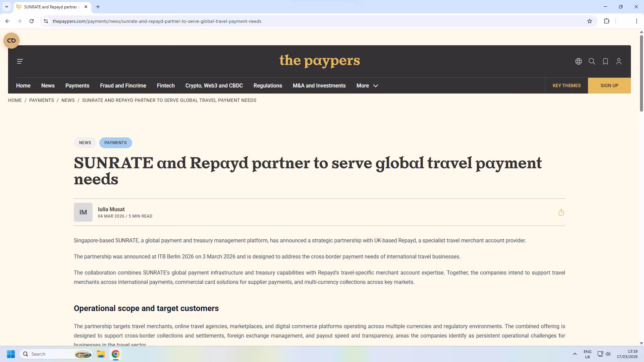Image resolution: width=644 pixels, height=362 pixels.
Task: Open Crypto, Web3 and CBDC section
Action: pos(214,86)
